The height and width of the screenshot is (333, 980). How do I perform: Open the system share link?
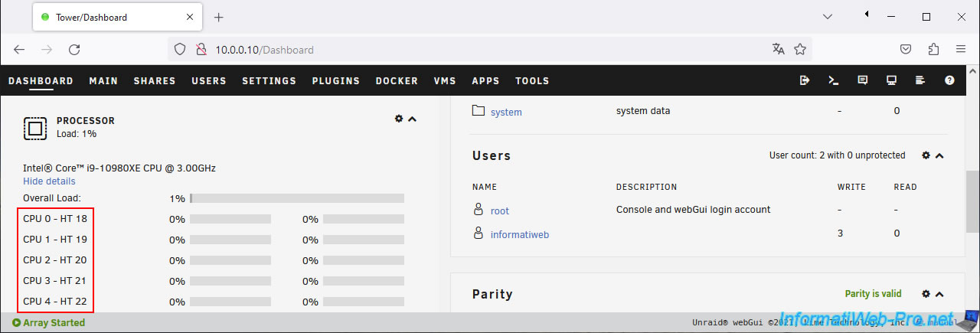click(x=506, y=112)
